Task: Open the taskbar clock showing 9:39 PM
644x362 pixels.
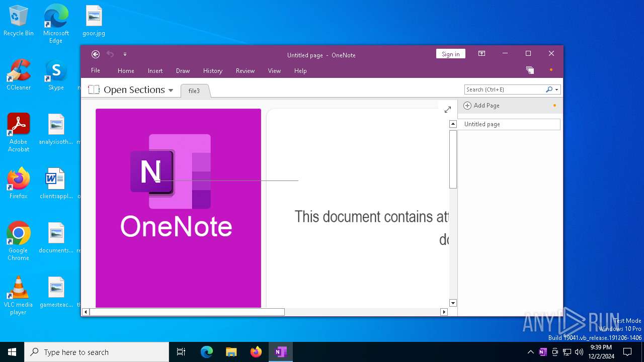Action: (601, 352)
